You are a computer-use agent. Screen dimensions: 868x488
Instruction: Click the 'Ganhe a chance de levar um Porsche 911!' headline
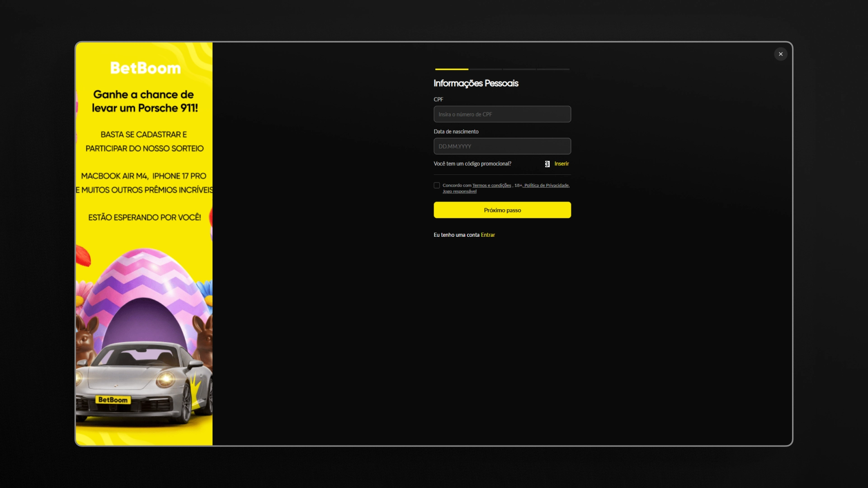point(145,101)
